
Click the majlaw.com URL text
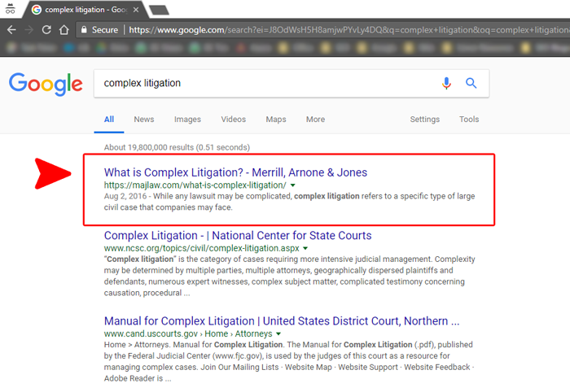[x=195, y=185]
